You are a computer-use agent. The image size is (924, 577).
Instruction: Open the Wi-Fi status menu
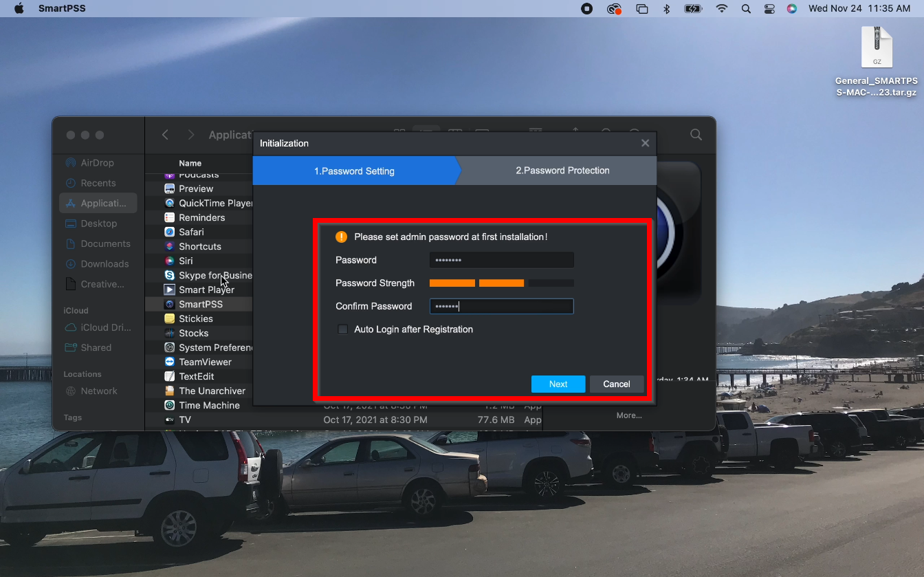722,9
